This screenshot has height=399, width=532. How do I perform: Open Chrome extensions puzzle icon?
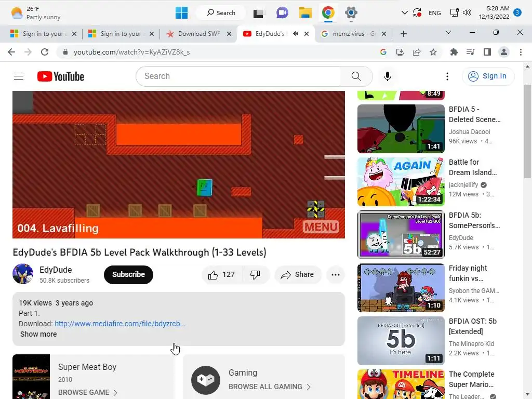[454, 52]
